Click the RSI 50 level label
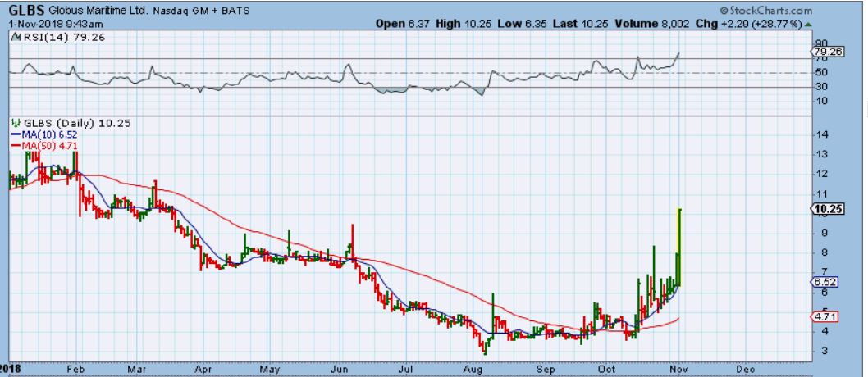The image size is (868, 377). tap(821, 72)
